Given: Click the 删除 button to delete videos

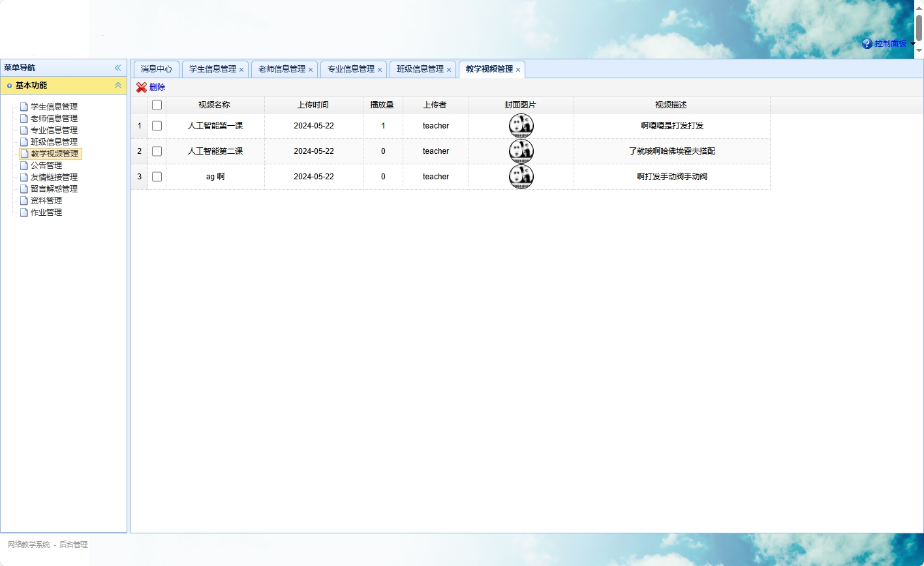Looking at the screenshot, I should click(x=159, y=87).
